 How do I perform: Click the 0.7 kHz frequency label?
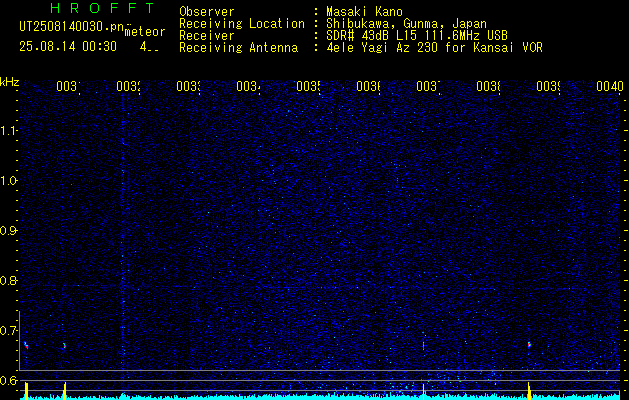click(x=8, y=331)
